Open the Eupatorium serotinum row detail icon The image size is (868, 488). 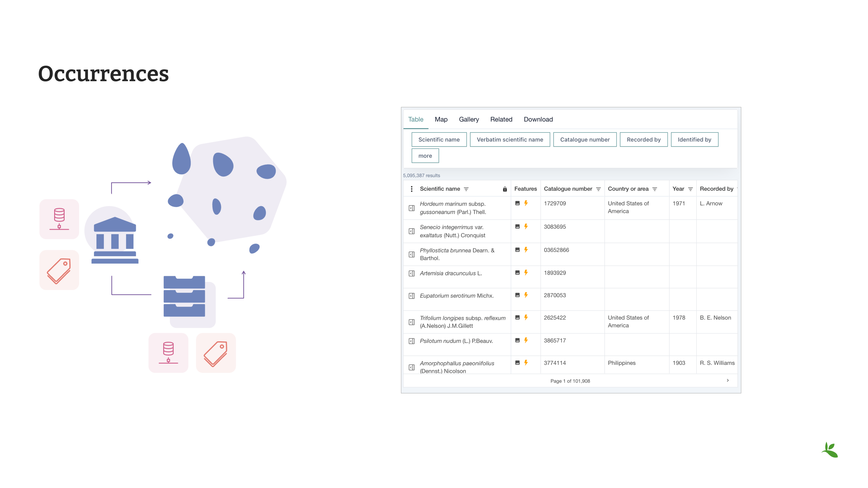(411, 296)
